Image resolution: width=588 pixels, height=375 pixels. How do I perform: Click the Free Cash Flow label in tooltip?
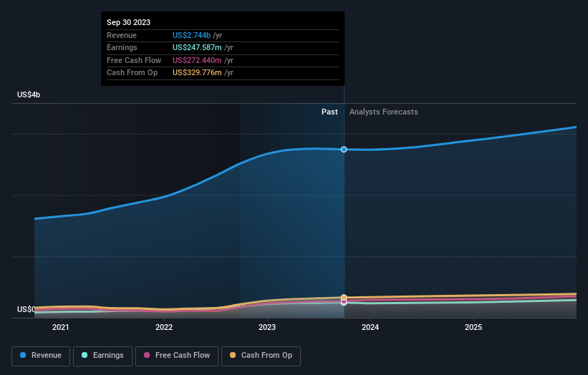(134, 60)
